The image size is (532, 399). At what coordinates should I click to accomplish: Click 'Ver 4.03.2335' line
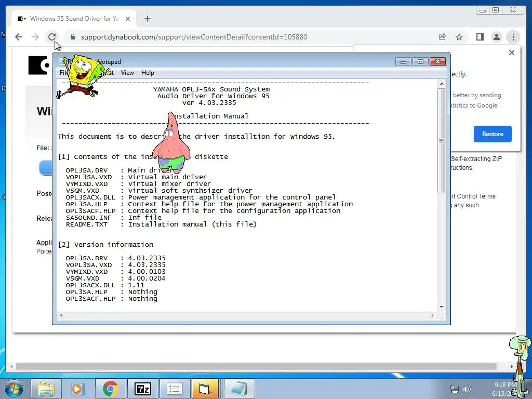209,103
